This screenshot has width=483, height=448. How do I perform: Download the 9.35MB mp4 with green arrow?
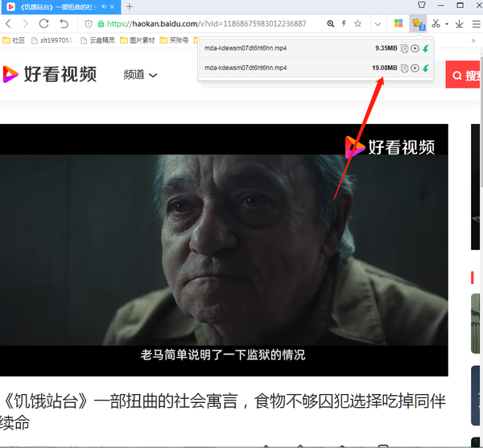(x=426, y=48)
